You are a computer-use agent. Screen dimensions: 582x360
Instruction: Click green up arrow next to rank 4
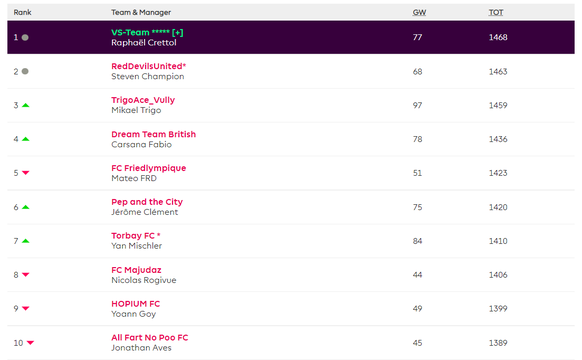pyautogui.click(x=25, y=139)
